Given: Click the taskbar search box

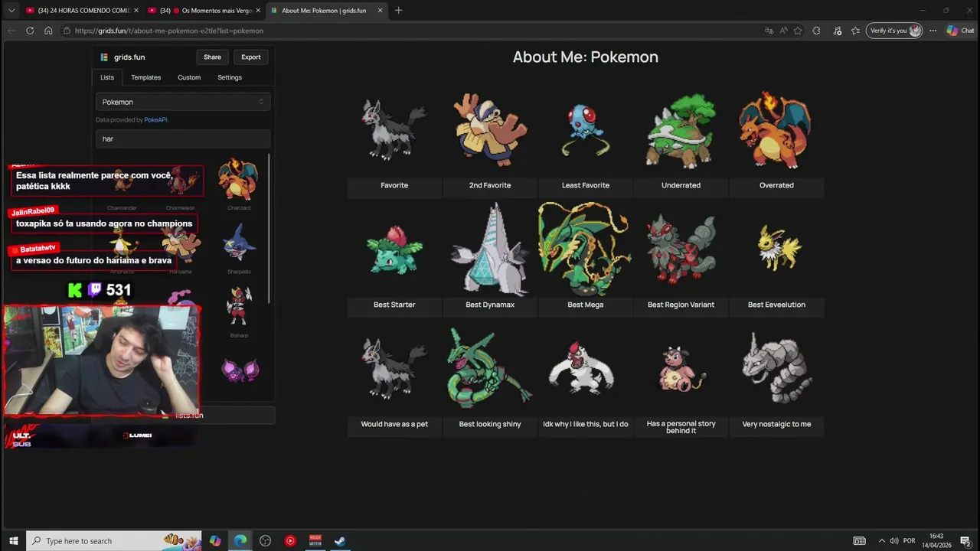Looking at the screenshot, I should click(115, 541).
